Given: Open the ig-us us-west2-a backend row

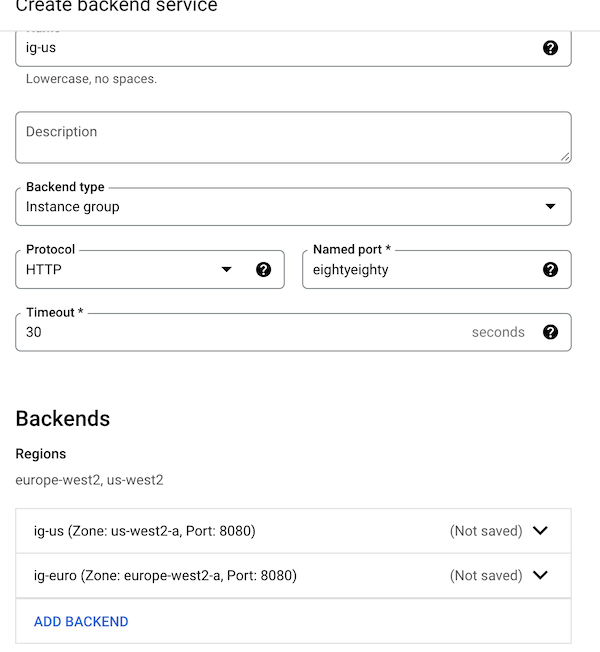Looking at the screenshot, I should tap(293, 531).
